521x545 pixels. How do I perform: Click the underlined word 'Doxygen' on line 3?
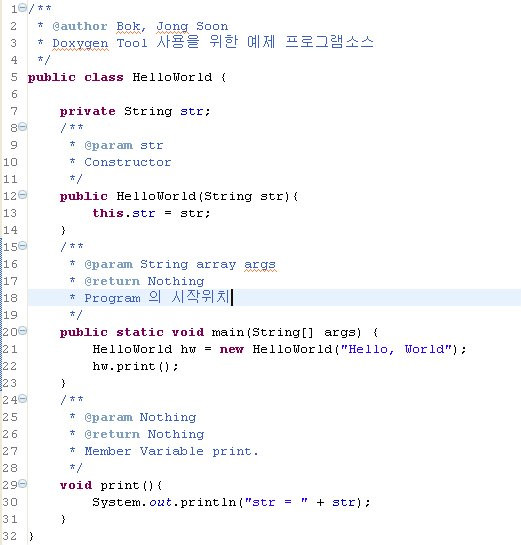click(x=80, y=44)
